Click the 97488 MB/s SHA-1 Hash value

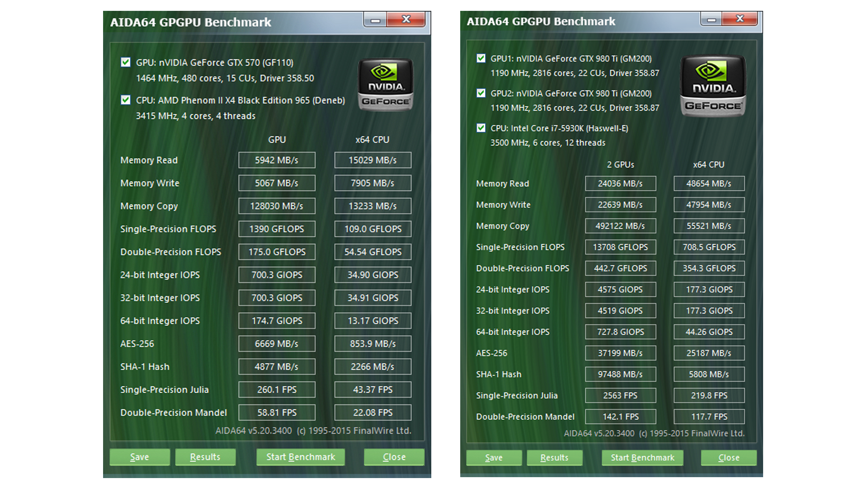tap(620, 374)
